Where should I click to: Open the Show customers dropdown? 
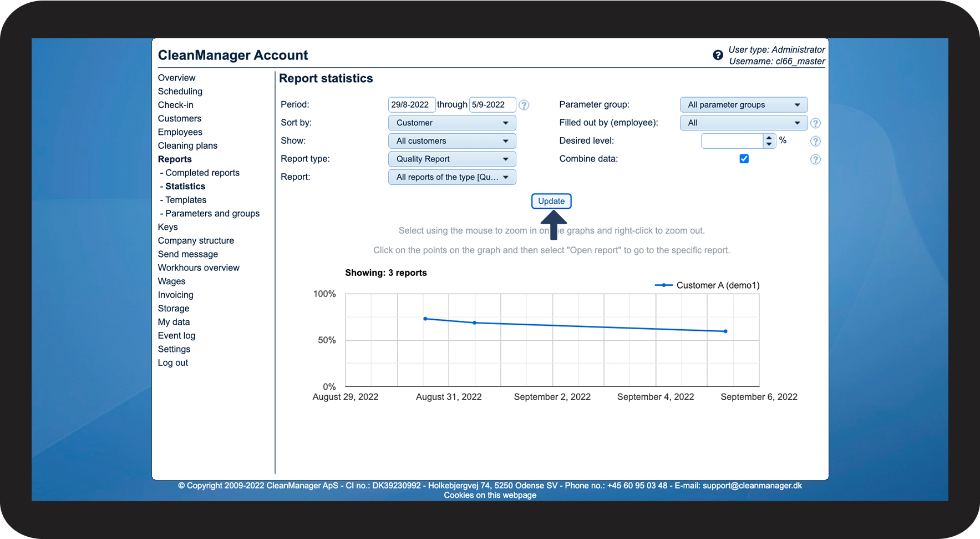452,141
